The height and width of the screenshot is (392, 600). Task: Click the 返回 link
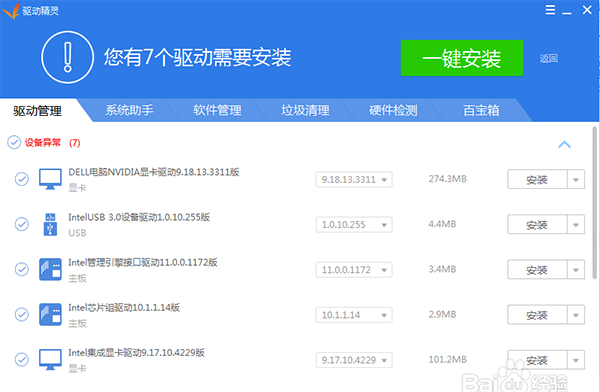point(549,58)
